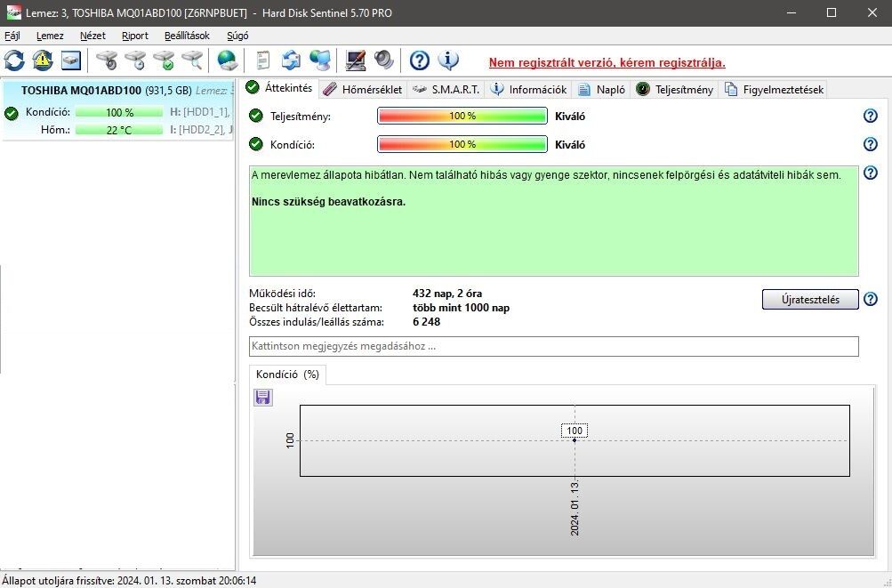Click the H: [HDD1_1] partition entry
The height and width of the screenshot is (588, 892).
[x=200, y=112]
